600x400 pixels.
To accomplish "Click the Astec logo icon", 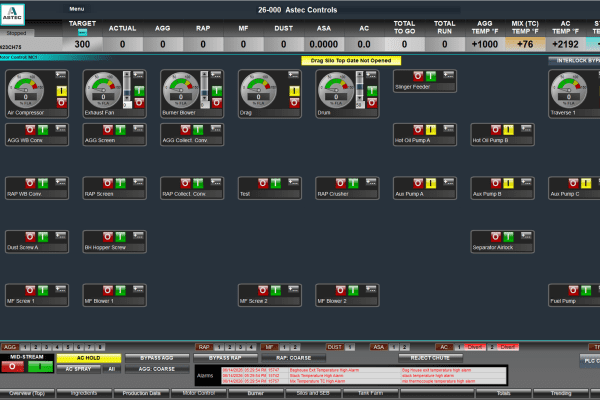I will click(x=13, y=14).
